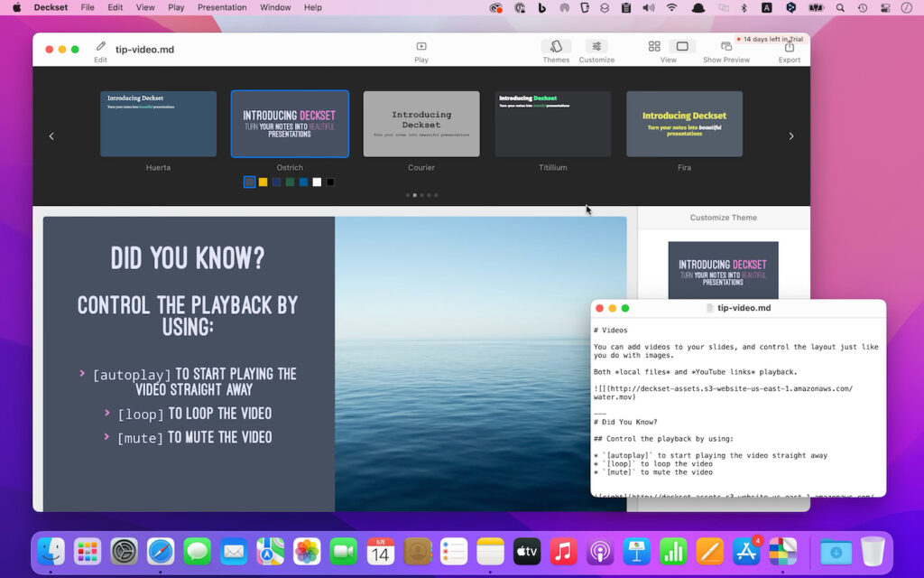Click the Edit pencil icon next to tip-video.md
The image size is (924, 578).
99,43
